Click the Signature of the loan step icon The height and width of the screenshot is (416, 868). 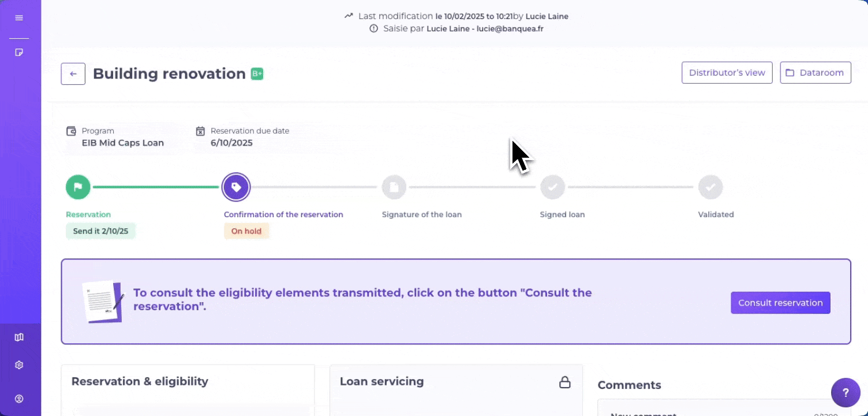[x=394, y=187]
